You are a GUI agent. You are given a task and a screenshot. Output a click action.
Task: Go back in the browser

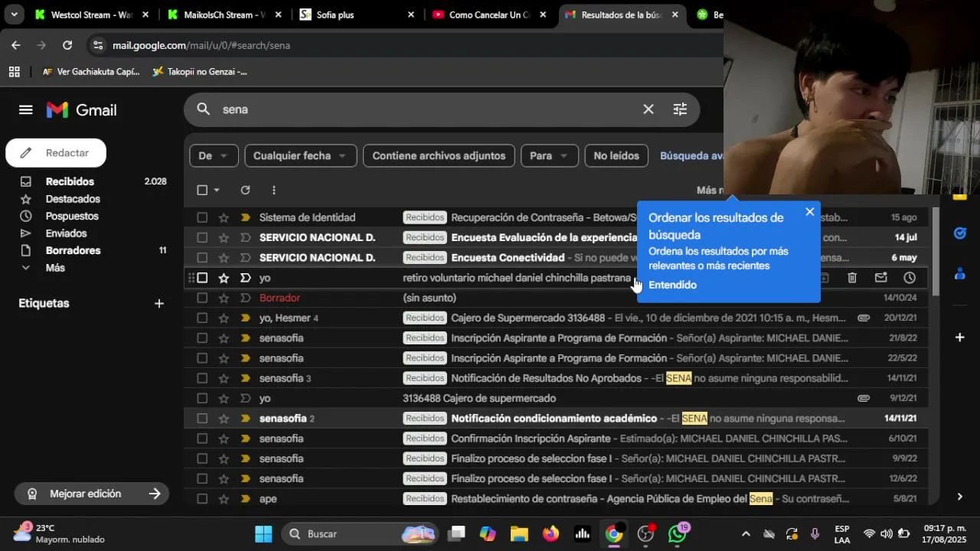pos(16,45)
